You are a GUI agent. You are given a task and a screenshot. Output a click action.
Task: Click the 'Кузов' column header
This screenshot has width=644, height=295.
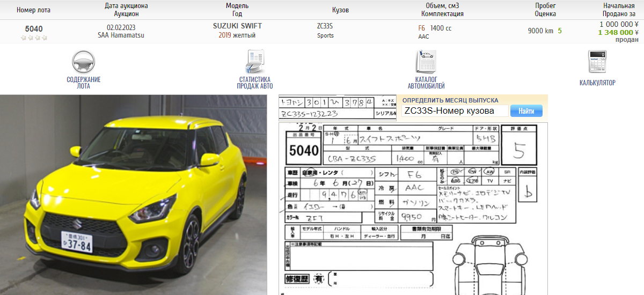pyautogui.click(x=341, y=10)
